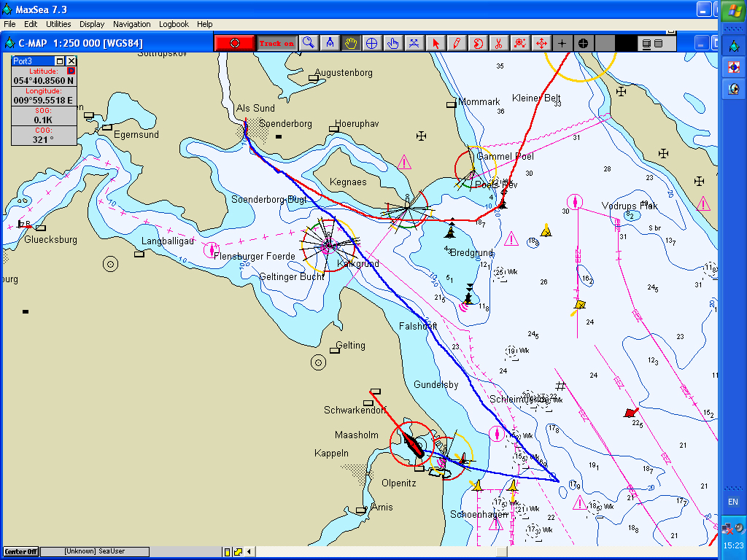Select the magnifying glass zoom tool
This screenshot has width=747, height=560.
tap(309, 43)
